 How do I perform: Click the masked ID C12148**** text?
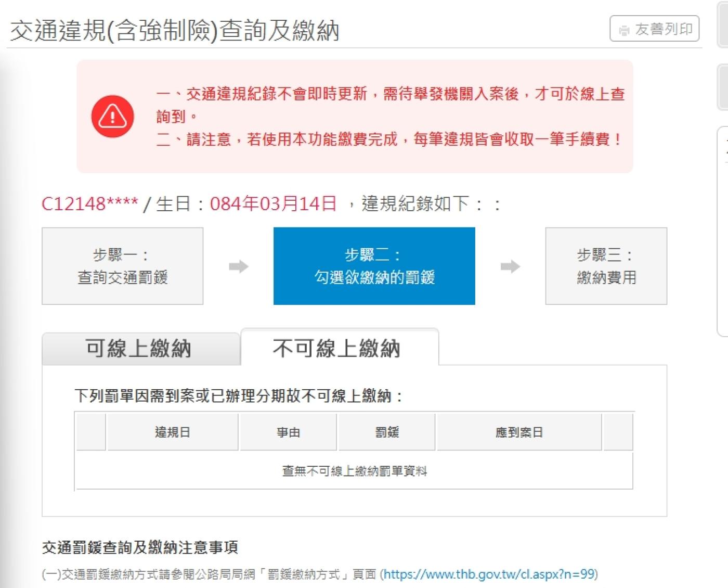click(90, 203)
